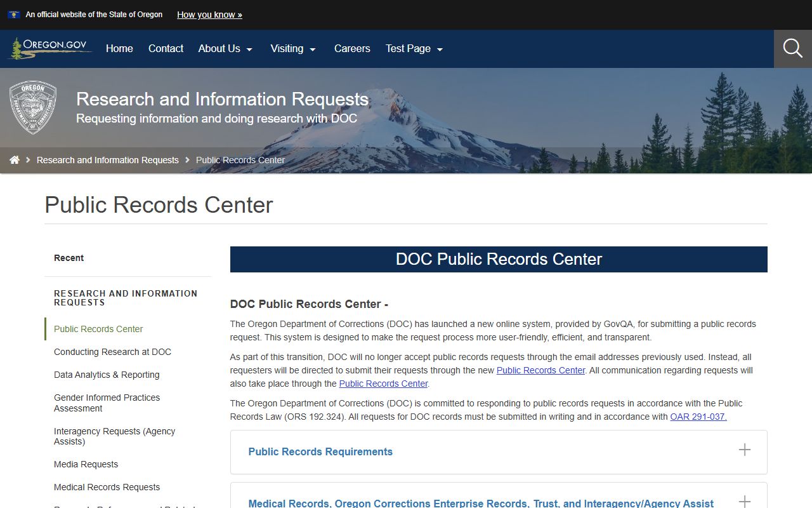Click the RESEARCH AND INFORMATION REQUESTS sidebar heading
812x508 pixels.
126,298
